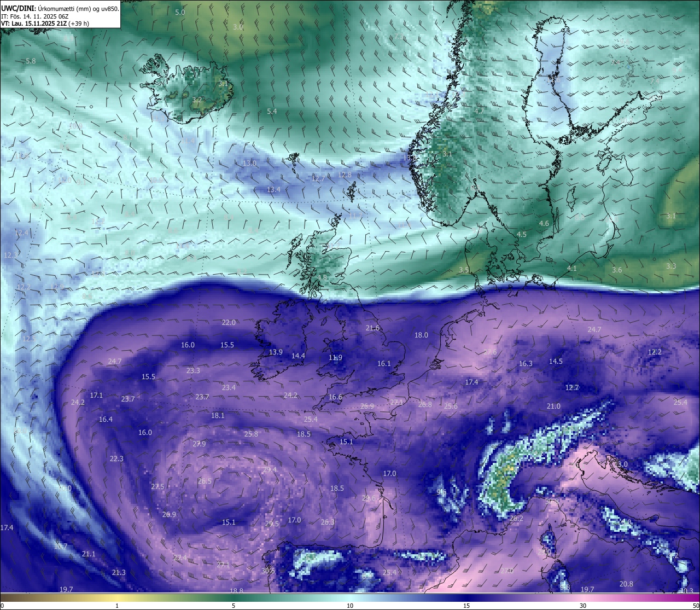Click the 22.0 value label
The width and height of the screenshot is (700, 610).
pyautogui.click(x=229, y=323)
